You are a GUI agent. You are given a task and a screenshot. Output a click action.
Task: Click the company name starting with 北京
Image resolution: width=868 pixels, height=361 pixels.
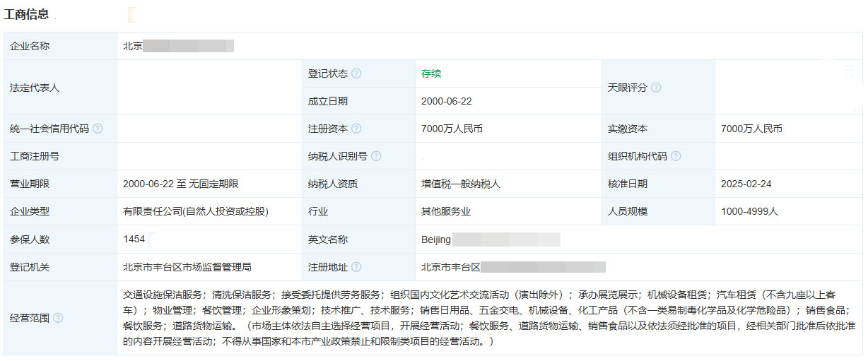178,47
